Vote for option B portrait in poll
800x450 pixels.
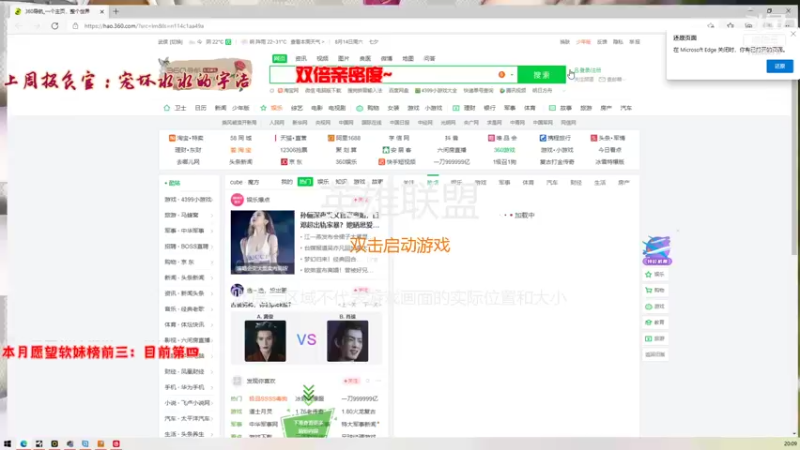click(347, 341)
